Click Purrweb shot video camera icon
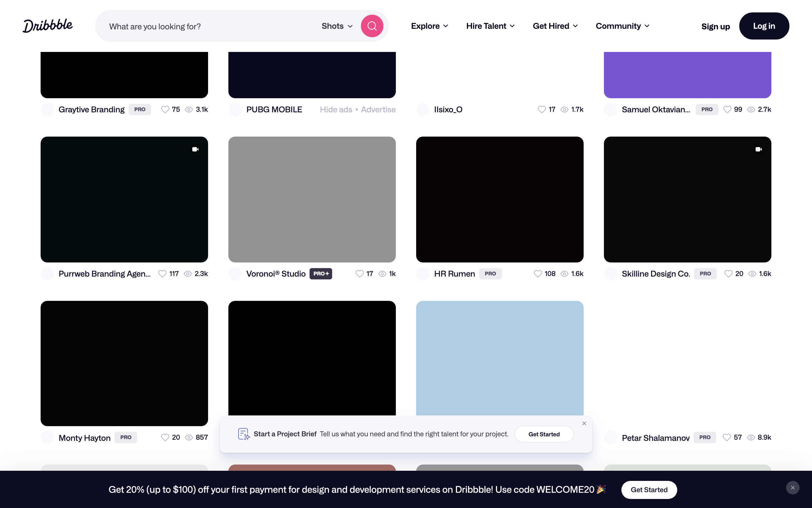Image resolution: width=812 pixels, height=508 pixels. (195, 149)
